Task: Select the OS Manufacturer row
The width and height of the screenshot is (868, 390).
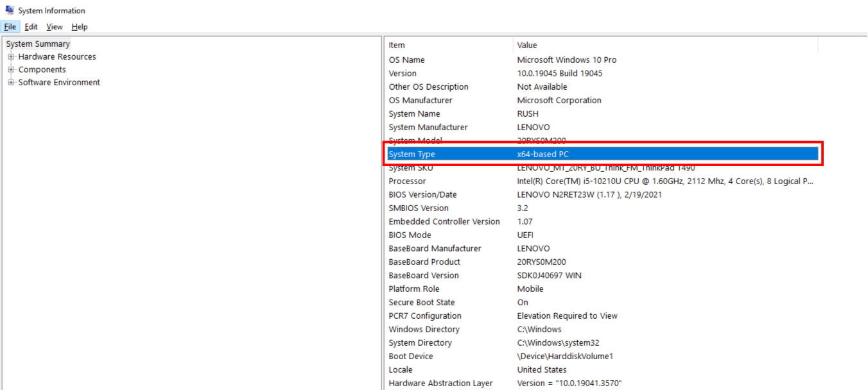Action: (x=602, y=100)
